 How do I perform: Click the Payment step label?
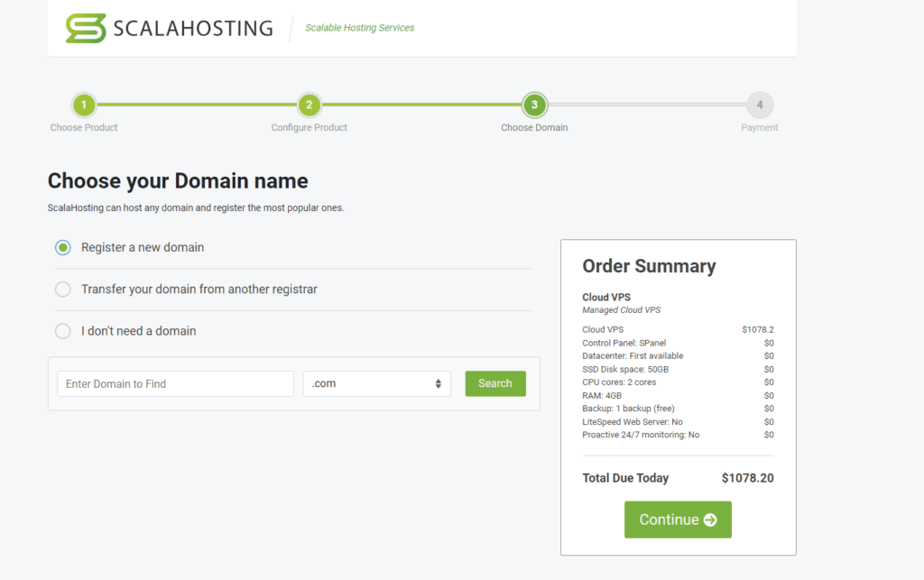[759, 127]
